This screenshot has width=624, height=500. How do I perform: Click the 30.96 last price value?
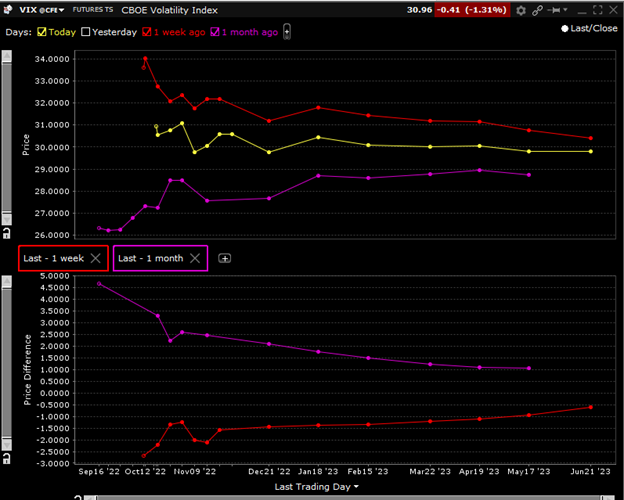[419, 10]
